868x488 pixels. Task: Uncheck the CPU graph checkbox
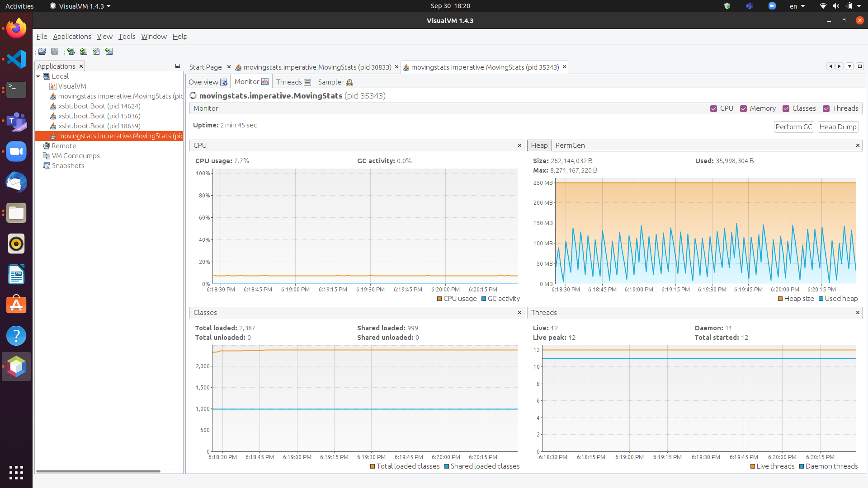(713, 109)
